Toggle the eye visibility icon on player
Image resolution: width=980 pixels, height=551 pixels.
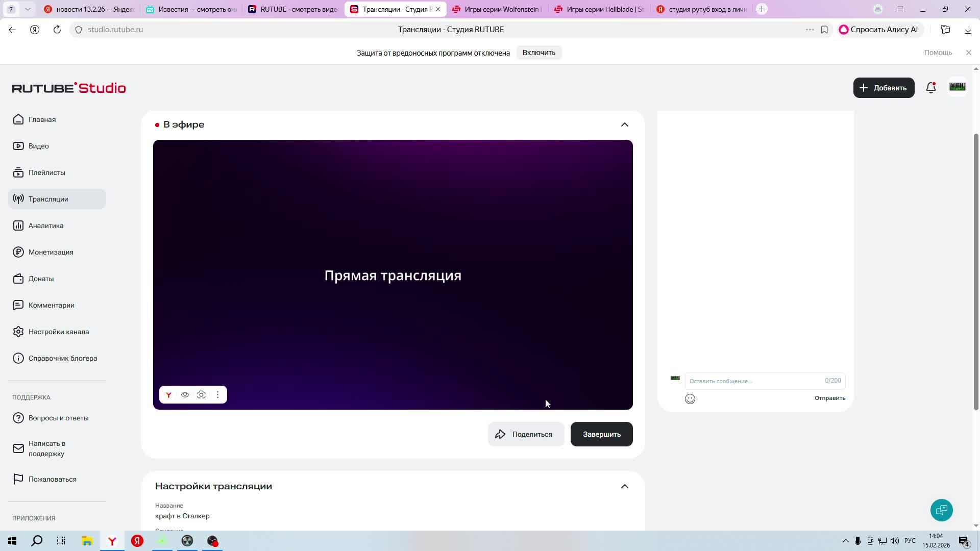click(185, 395)
